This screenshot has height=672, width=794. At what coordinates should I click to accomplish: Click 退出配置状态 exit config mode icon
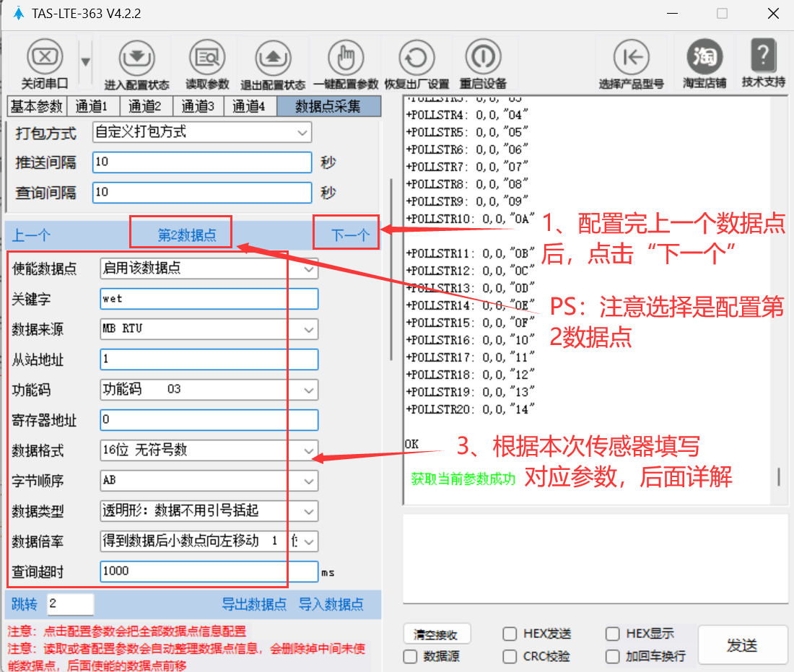(x=272, y=57)
